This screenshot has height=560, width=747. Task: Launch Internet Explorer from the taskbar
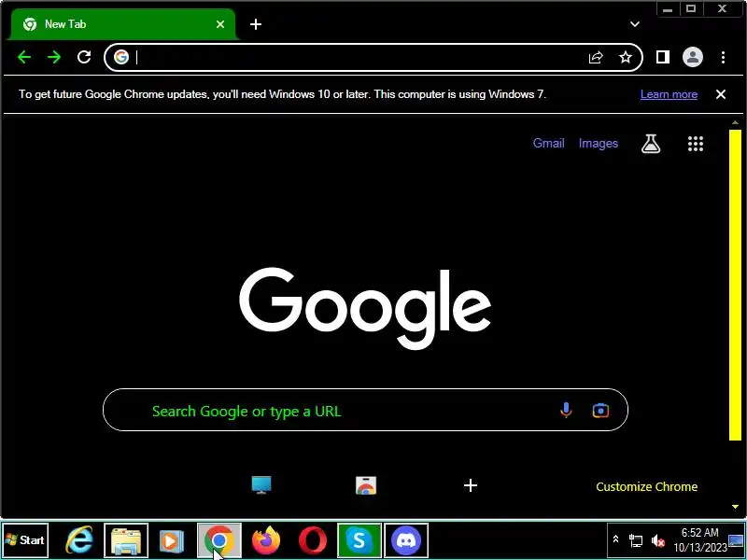click(79, 540)
